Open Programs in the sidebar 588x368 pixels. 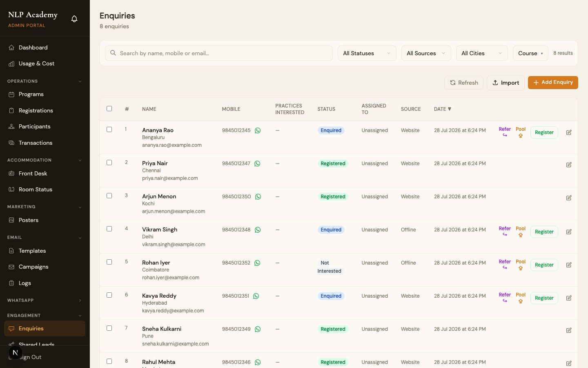point(45,94)
